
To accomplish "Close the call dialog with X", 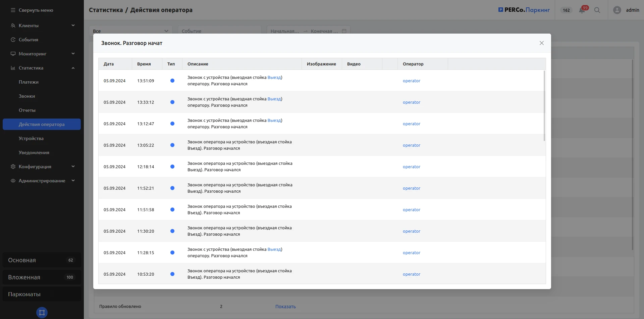I will point(541,43).
